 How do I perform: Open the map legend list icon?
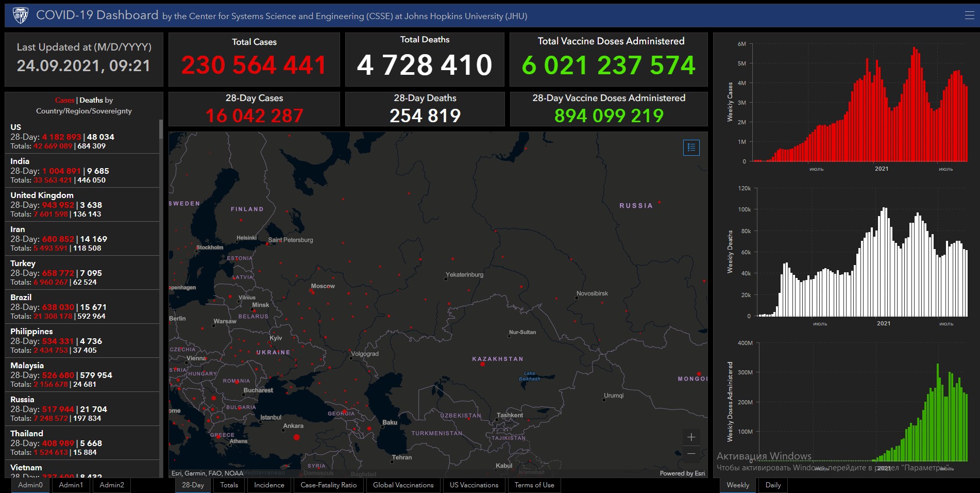[691, 147]
